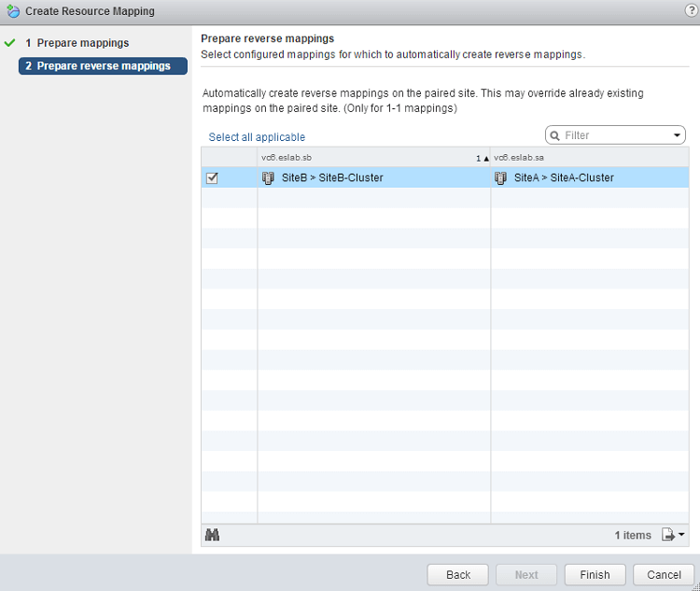Expand the Filter dropdown arrow

(678, 135)
